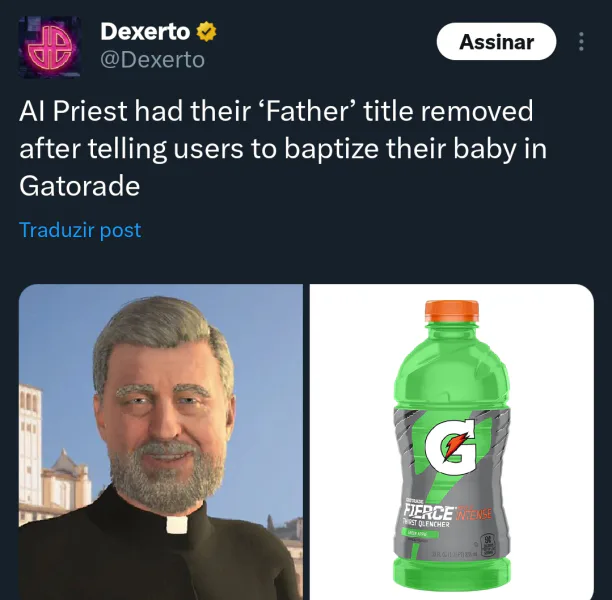Click the Thirst Quencher text on the bottle
612x600 pixels.
coord(426,524)
